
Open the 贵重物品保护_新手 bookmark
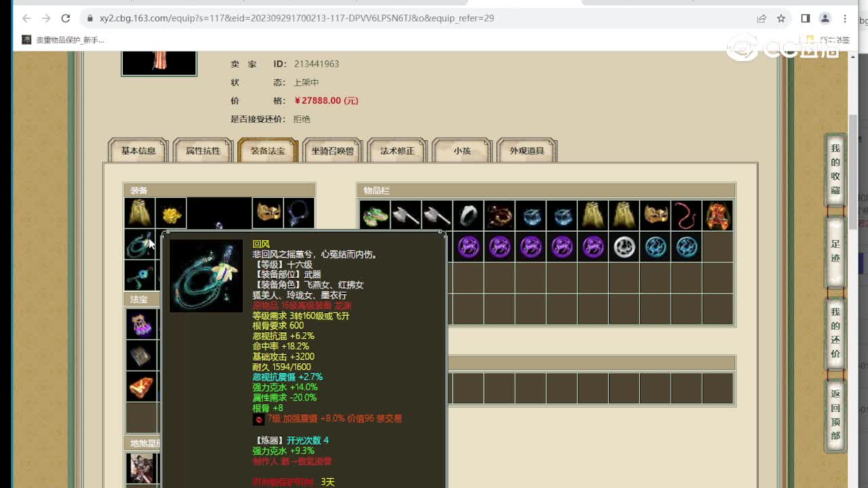coord(64,40)
